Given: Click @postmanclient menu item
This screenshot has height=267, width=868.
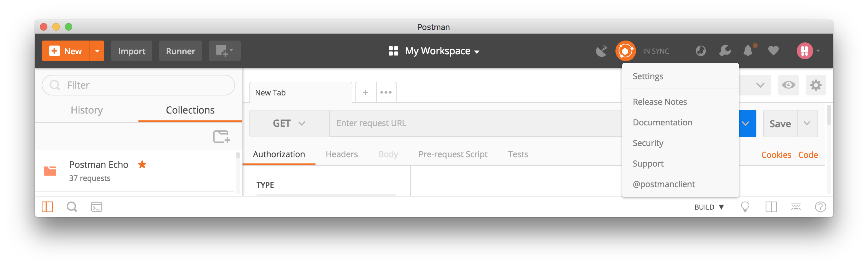Looking at the screenshot, I should [x=680, y=184].
